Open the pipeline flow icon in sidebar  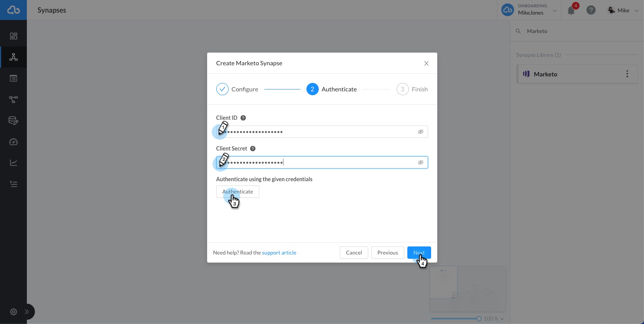click(x=13, y=99)
